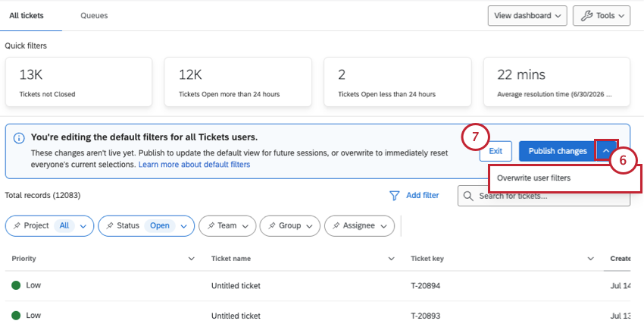Select the Tickets not Closed quick filter card
644x324 pixels.
pos(79,82)
